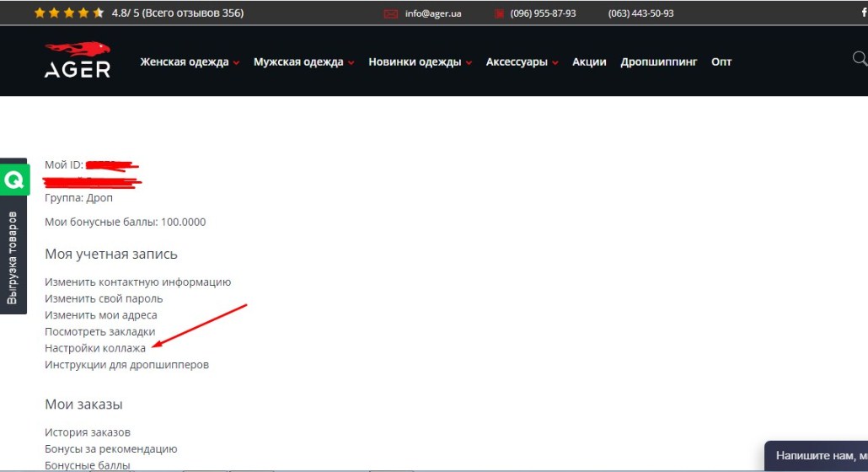Image resolution: width=868 pixels, height=472 pixels.
Task: Open the Акции menu item
Action: point(589,62)
